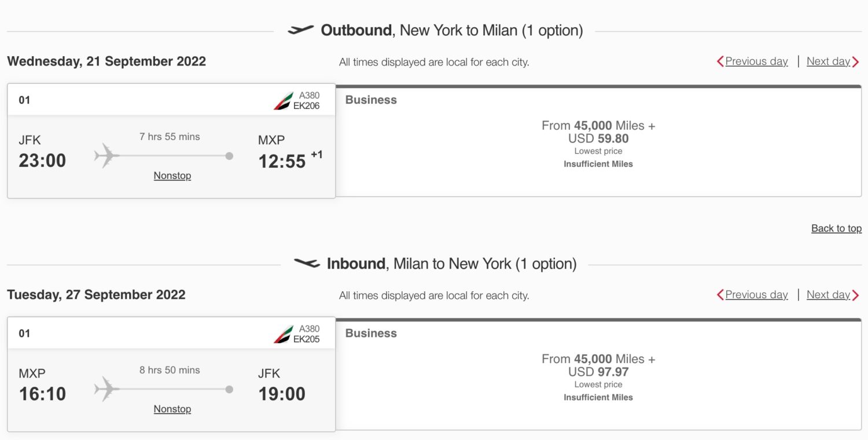Advance to Next day for outbound flights
Screen dimensions: 868x440
[828, 61]
